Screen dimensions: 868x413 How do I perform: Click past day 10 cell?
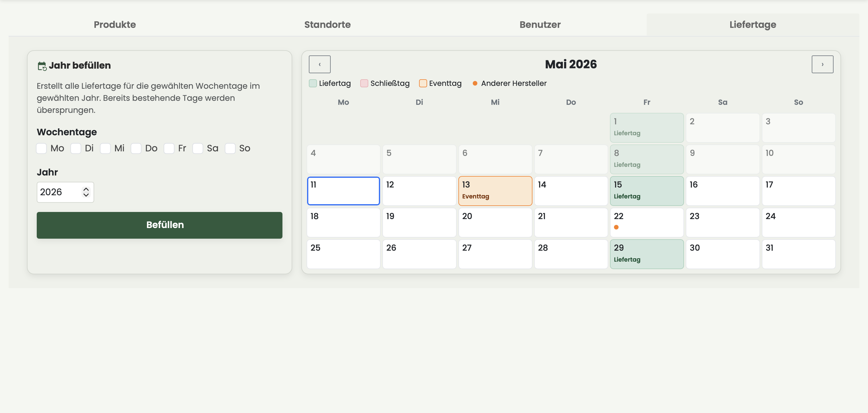tap(798, 159)
